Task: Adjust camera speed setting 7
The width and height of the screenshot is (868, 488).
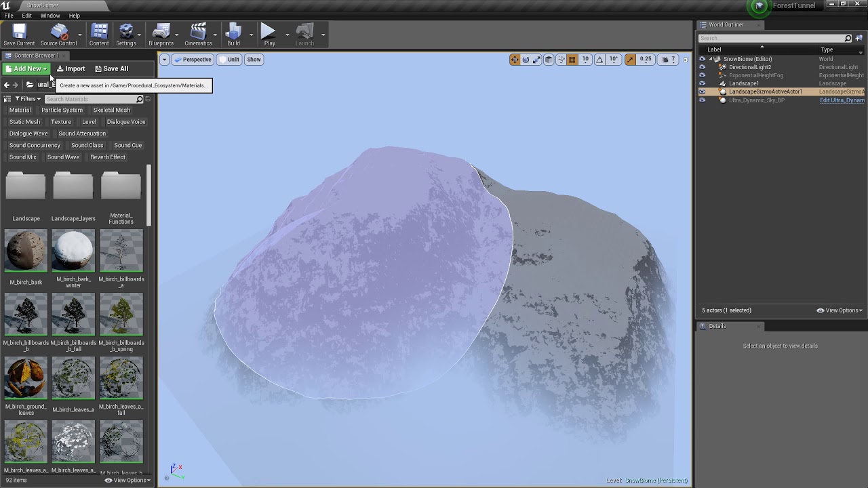Action: click(x=669, y=60)
